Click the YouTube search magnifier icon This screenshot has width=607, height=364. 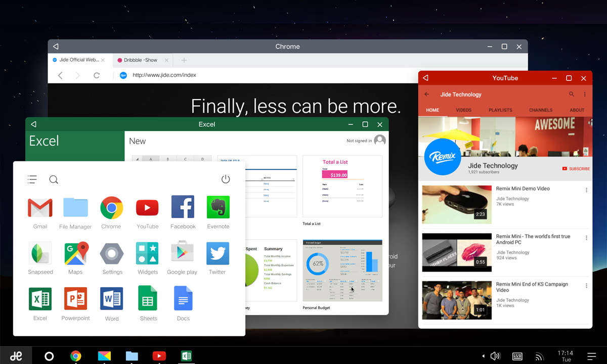click(572, 95)
